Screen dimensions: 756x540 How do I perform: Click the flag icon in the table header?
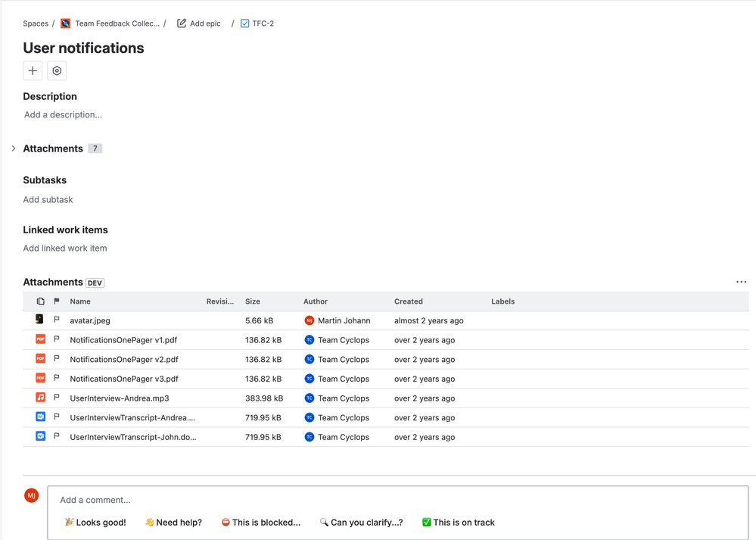[57, 301]
